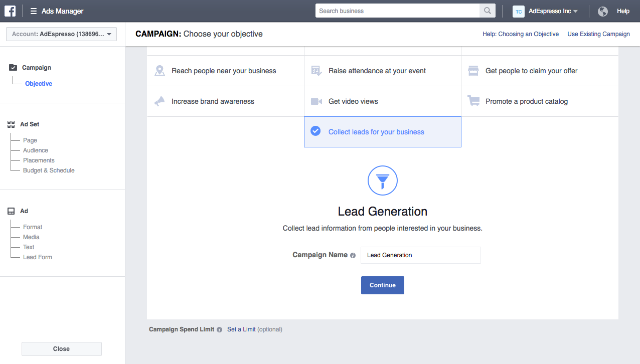
Task: Click the Ad Set heading in sidebar
Action: (30, 124)
